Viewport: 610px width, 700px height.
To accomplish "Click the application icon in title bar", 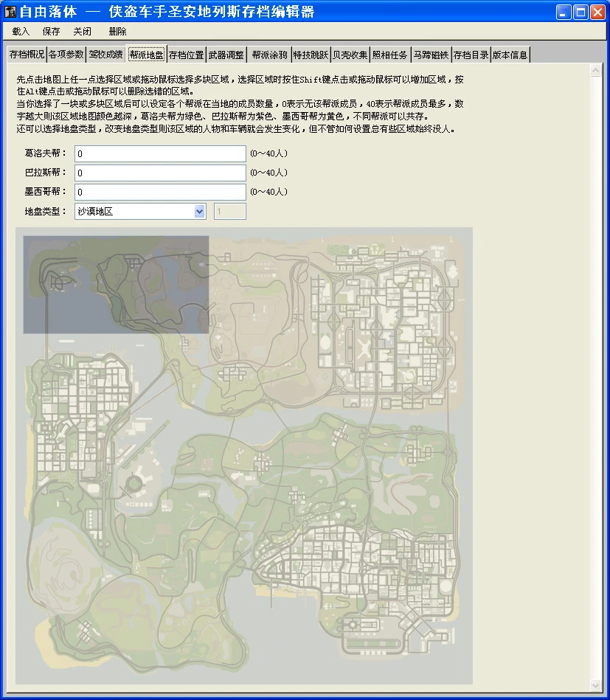I will (x=10, y=12).
